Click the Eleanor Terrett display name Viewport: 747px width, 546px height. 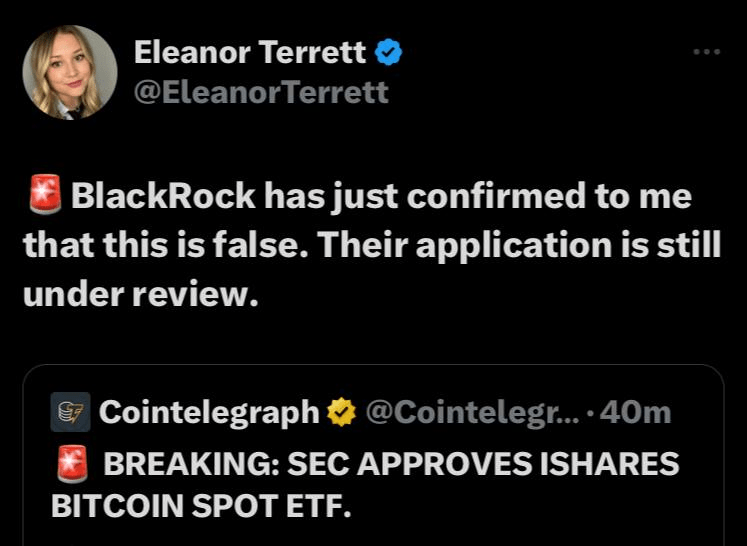(250, 51)
